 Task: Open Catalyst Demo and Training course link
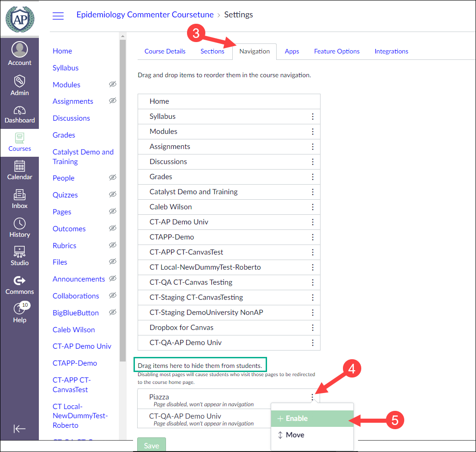[x=83, y=156]
